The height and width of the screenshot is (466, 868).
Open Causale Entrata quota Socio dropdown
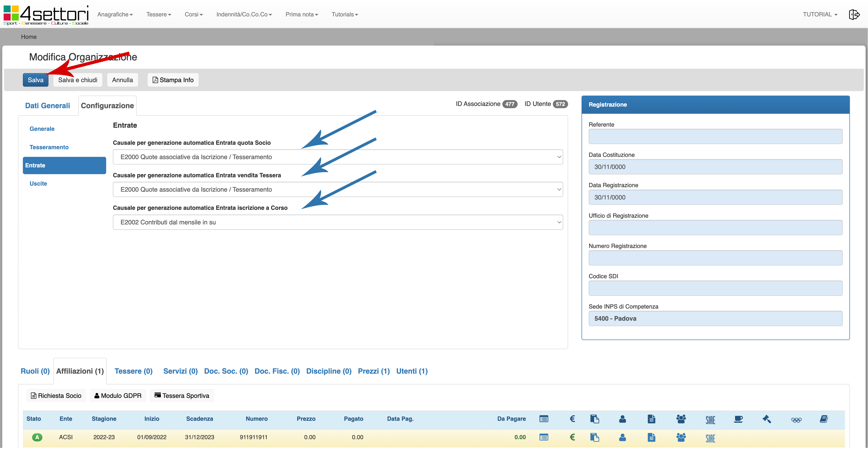coord(338,157)
